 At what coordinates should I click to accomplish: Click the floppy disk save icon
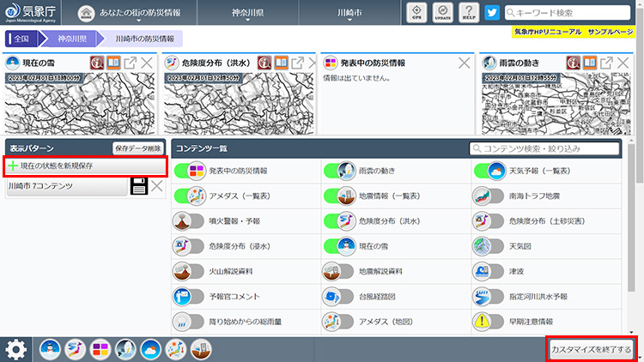138,186
